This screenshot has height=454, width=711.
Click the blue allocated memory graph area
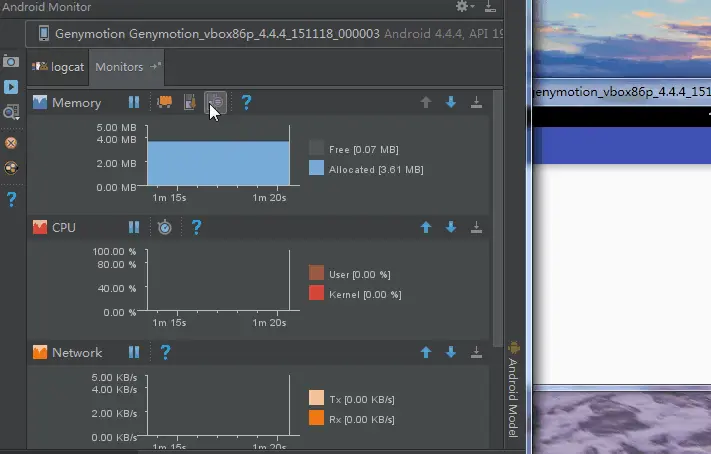218,163
